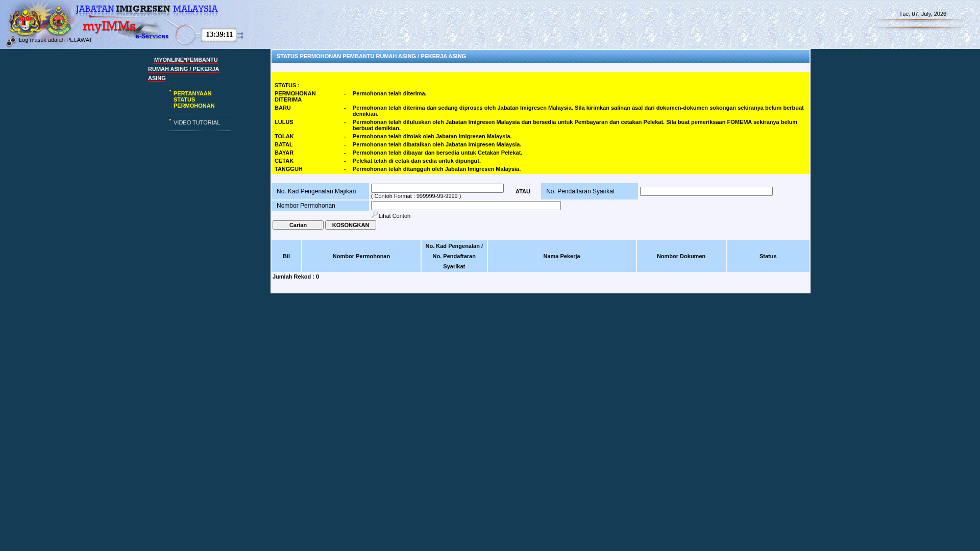This screenshot has height=551, width=980.
Task: Click the Bil column header
Action: pyautogui.click(x=286, y=256)
